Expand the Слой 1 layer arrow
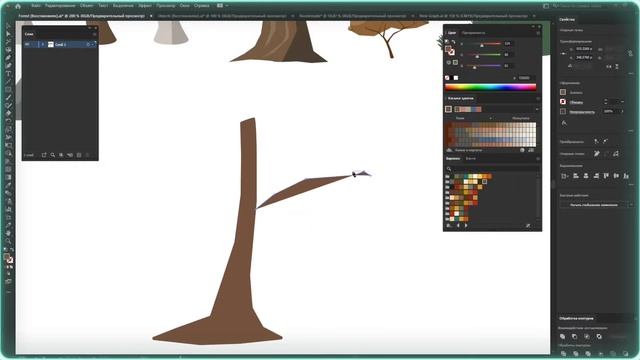Screen dimensions: 640x360 pos(42,44)
